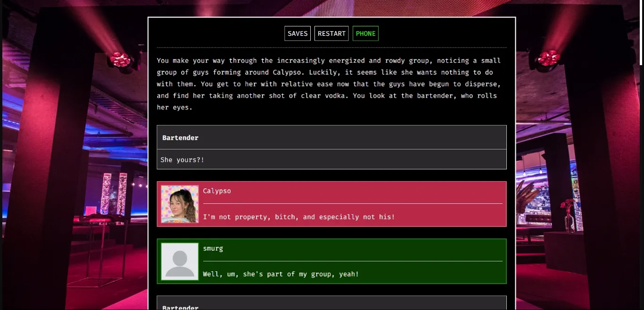Screen dimensions: 644x310
Task: Click the page scrollbar on right edge
Action: [x=641, y=33]
